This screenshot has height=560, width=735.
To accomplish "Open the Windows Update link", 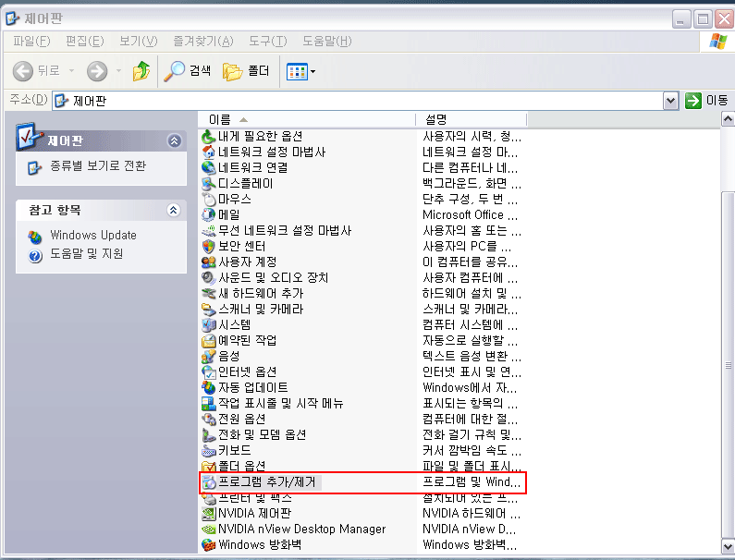I will coord(93,235).
